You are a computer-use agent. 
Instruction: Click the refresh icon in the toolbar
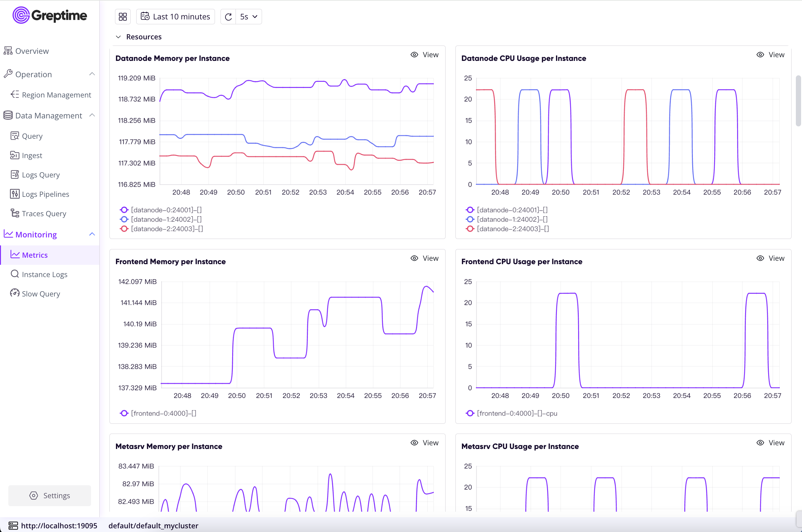[228, 16]
